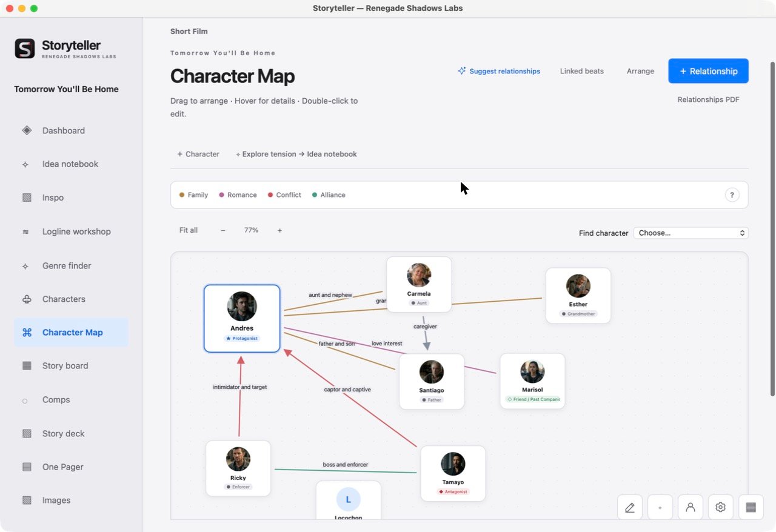Select the Andres character card
The height and width of the screenshot is (532, 776).
point(242,318)
